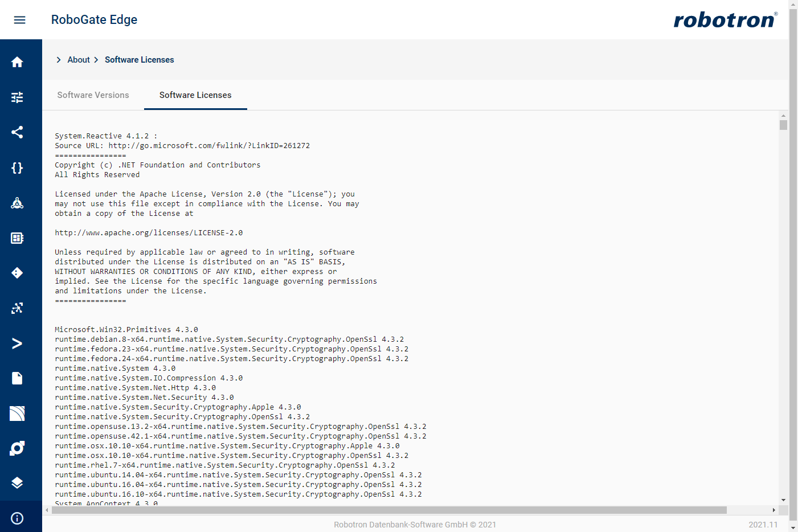Click the horizontal scrollbar left arrow
The width and height of the screenshot is (798, 532).
tap(47, 510)
